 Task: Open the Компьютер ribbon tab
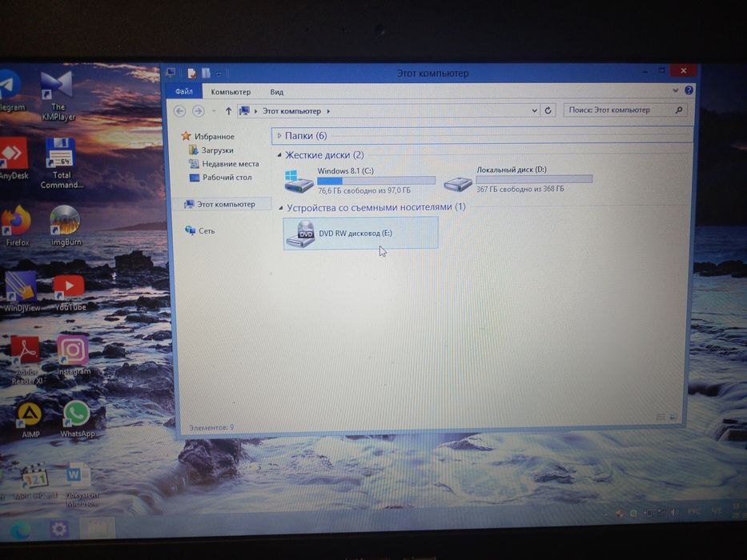pos(231,92)
